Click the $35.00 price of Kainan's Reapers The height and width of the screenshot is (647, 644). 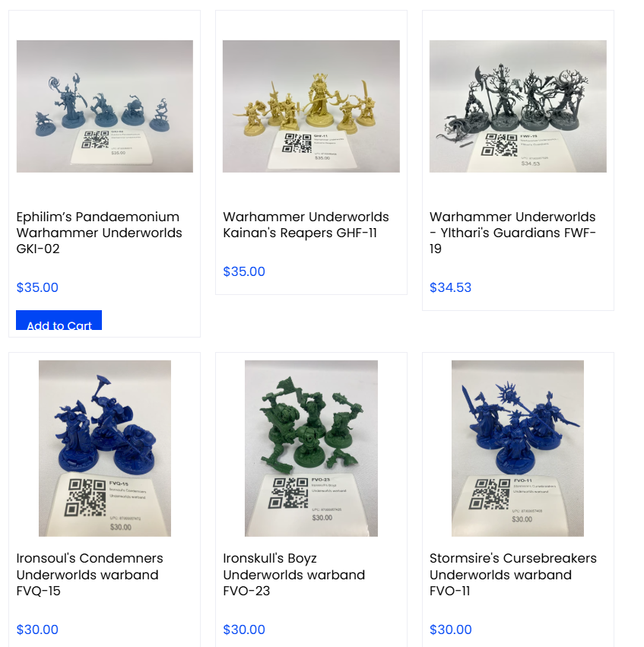[x=244, y=271]
